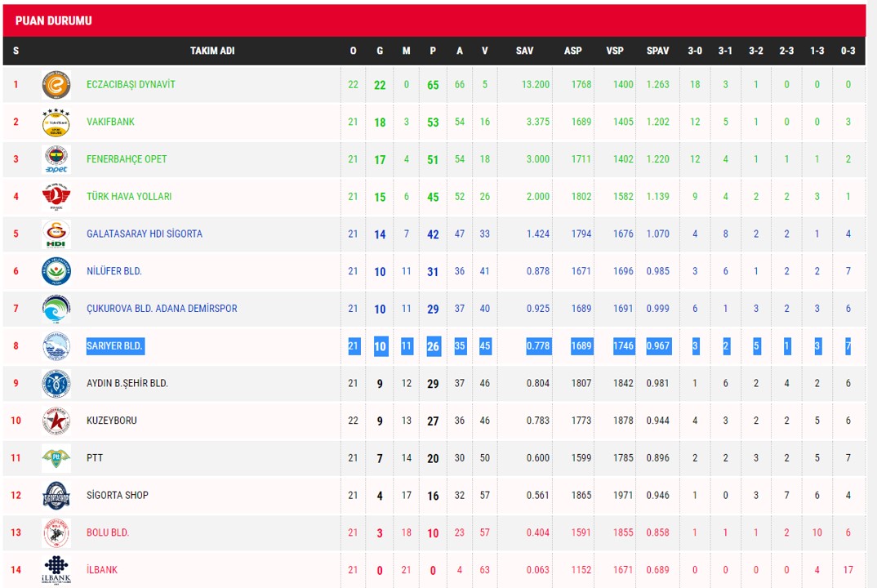Click Eczacıbaşı's points value 65
Image resolution: width=877 pixels, height=588 pixels.
click(433, 85)
